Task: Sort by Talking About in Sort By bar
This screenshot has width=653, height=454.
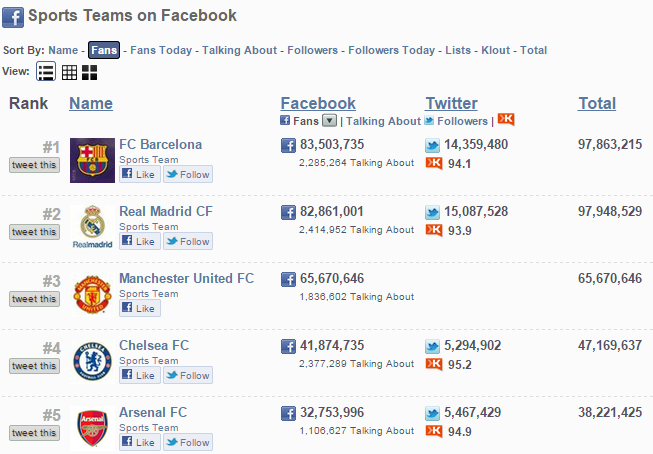Action: tap(240, 50)
